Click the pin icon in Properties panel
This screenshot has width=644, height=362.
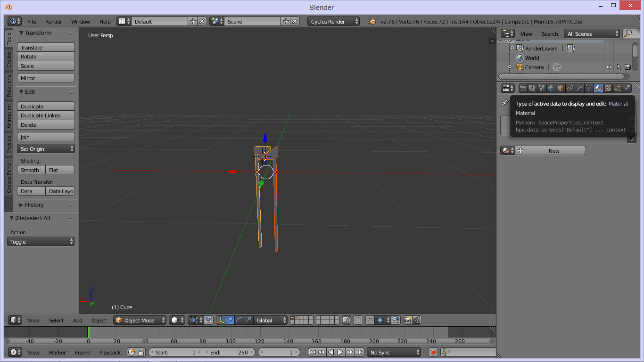[x=504, y=103]
